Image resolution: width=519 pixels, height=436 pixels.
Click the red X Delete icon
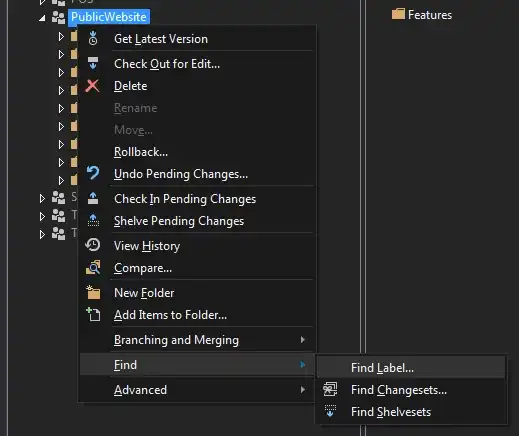tap(92, 86)
